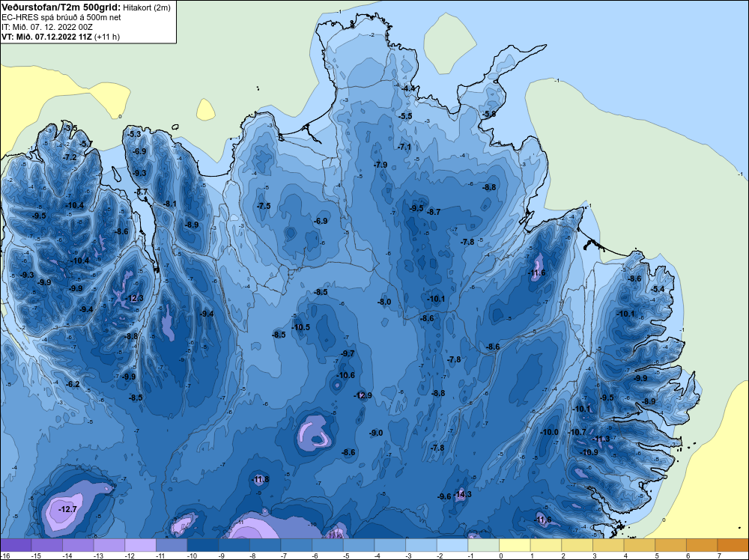Click the -6.2 temperature value
Image resolution: width=749 pixels, height=560 pixels.
[73, 384]
